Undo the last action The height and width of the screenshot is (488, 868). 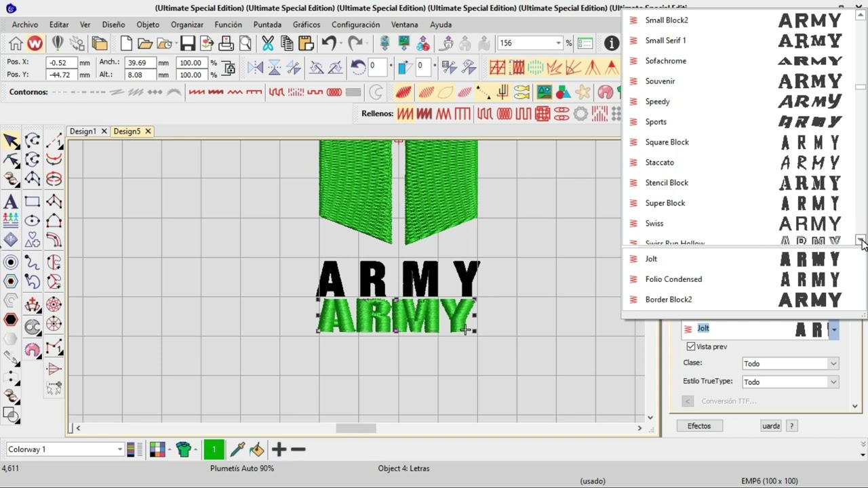pos(329,44)
